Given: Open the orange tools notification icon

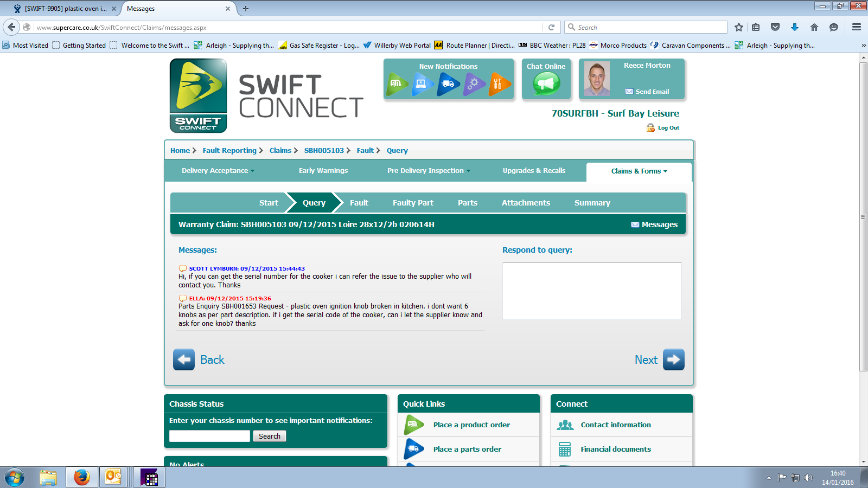Looking at the screenshot, I should (x=500, y=84).
